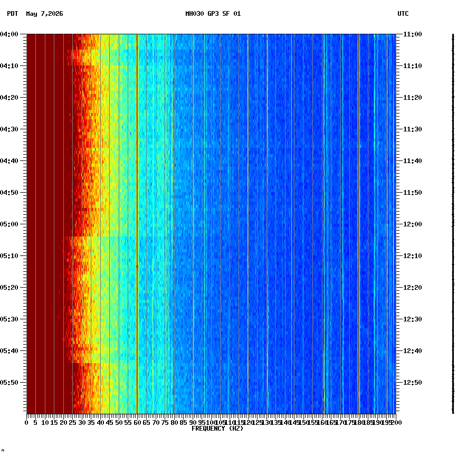The image size is (476, 456).
Task: Click the 12:00 UTC time label
Action: (413, 224)
